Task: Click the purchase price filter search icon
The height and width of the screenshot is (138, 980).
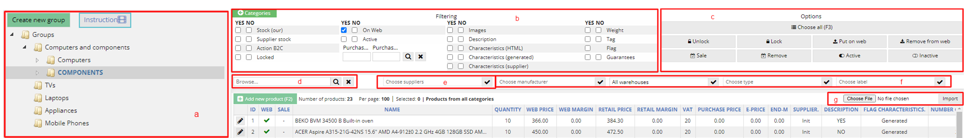Action: [408, 57]
